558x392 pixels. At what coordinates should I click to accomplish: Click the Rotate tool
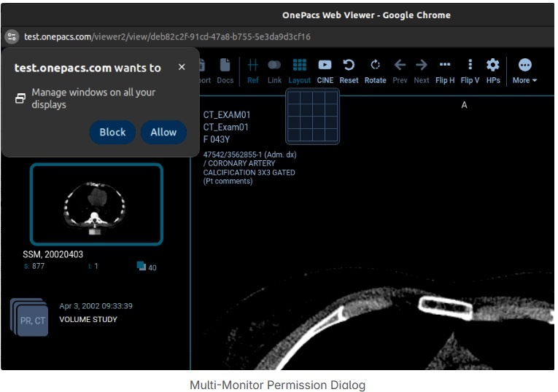pyautogui.click(x=375, y=71)
